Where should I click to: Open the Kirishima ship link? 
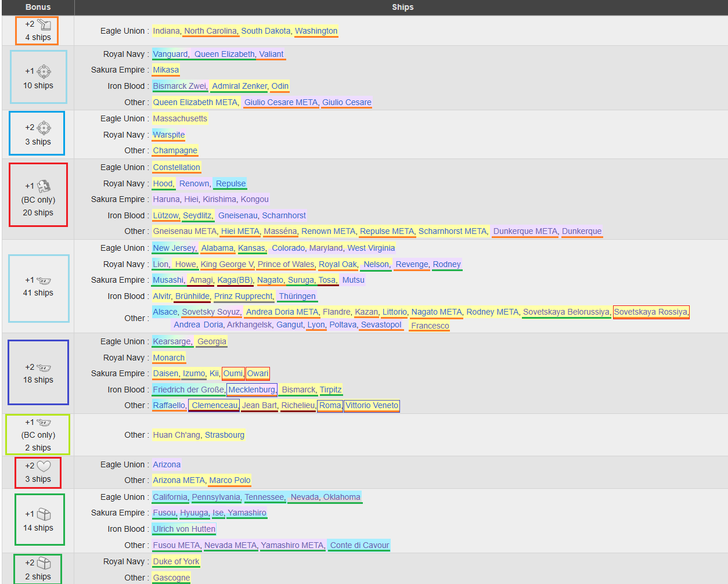[219, 199]
